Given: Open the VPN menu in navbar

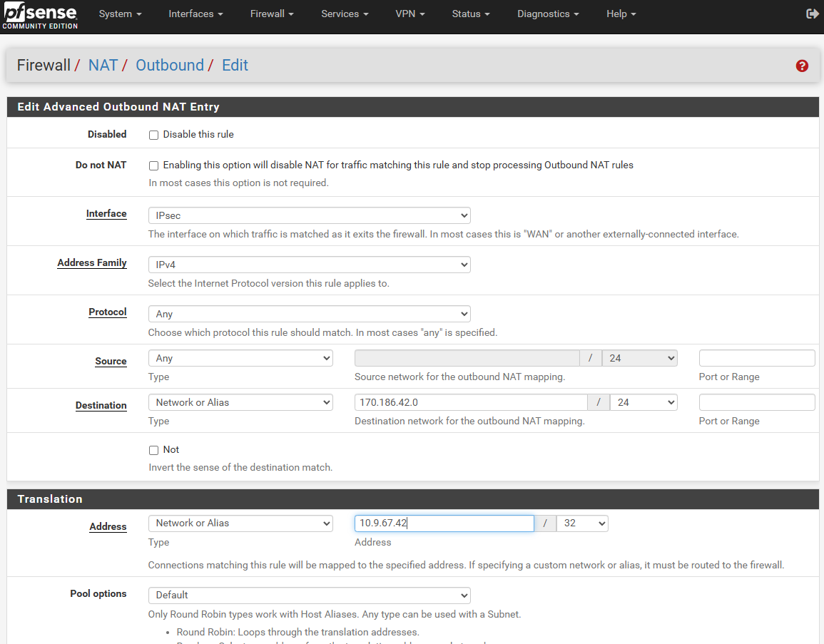Looking at the screenshot, I should (x=410, y=14).
